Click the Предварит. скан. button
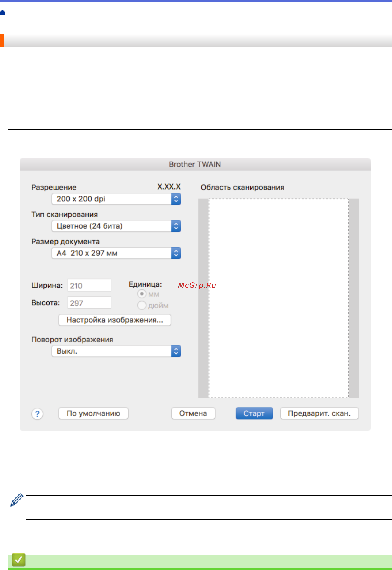392x570 pixels. click(319, 413)
